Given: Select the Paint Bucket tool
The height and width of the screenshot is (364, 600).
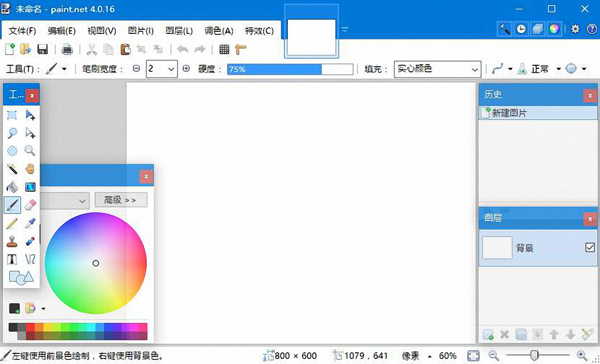Looking at the screenshot, I should 12,187.
